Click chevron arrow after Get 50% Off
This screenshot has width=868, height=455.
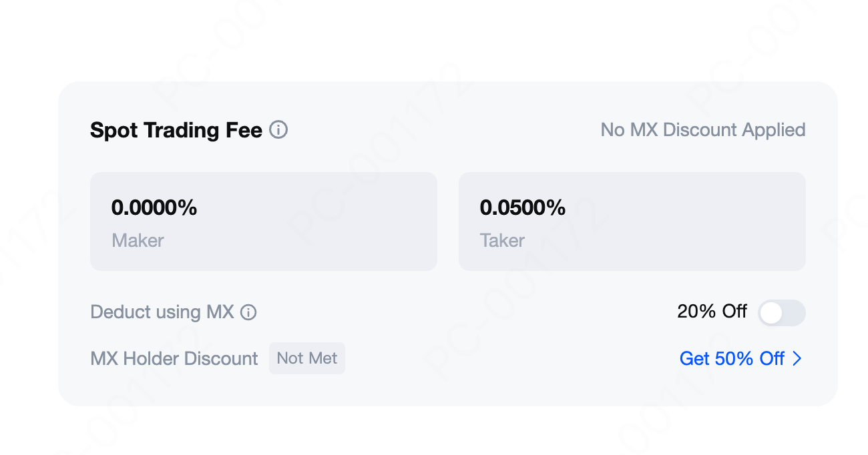point(797,359)
